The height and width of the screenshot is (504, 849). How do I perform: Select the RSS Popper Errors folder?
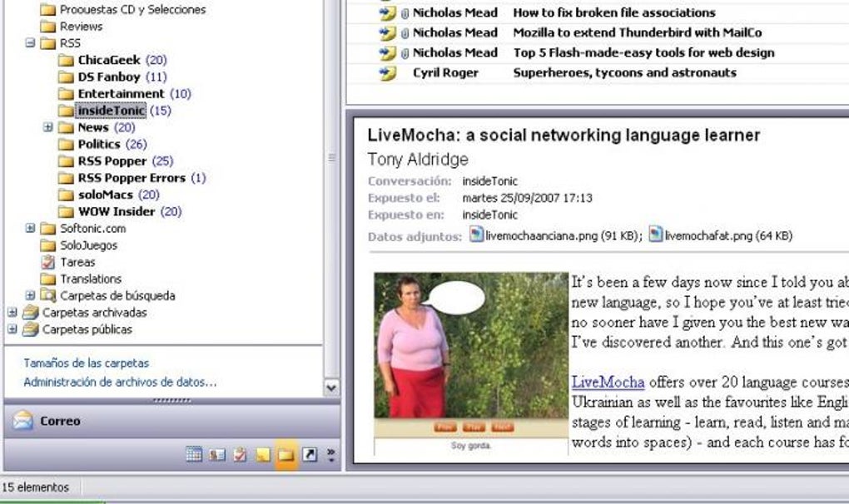click(x=132, y=178)
